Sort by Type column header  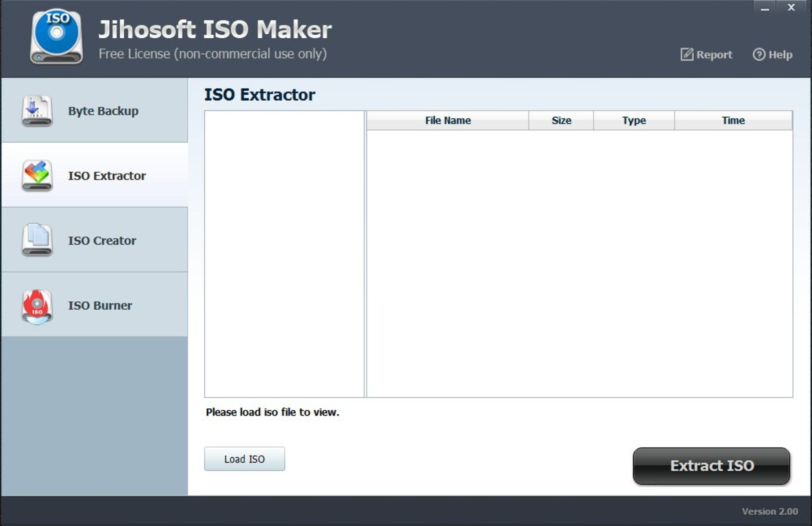point(634,120)
